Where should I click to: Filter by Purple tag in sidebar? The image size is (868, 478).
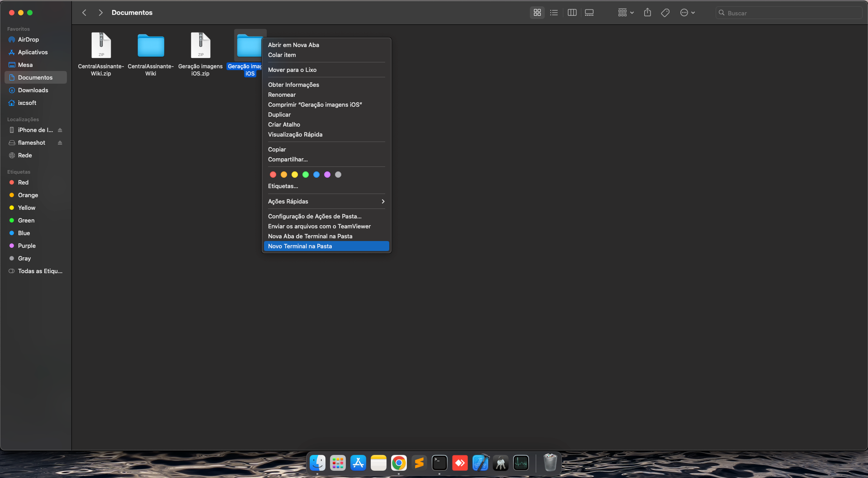36,246
